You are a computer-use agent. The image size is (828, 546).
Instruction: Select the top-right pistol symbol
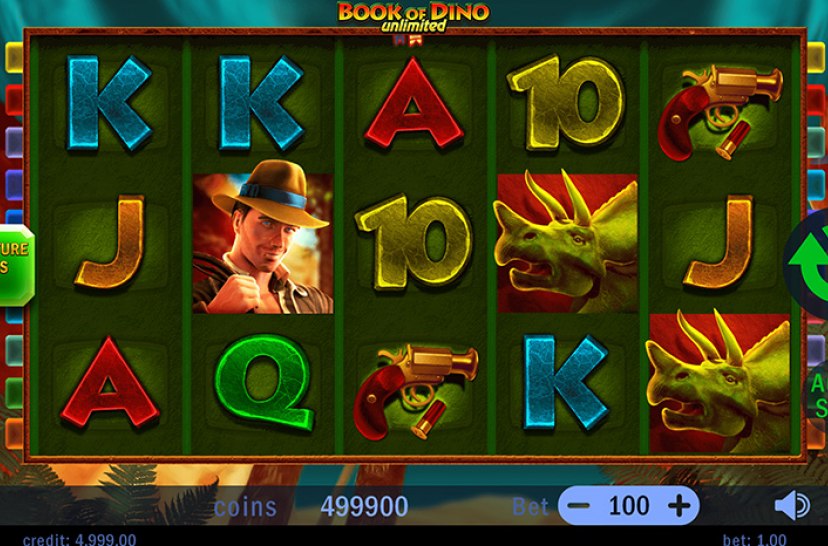(x=720, y=112)
